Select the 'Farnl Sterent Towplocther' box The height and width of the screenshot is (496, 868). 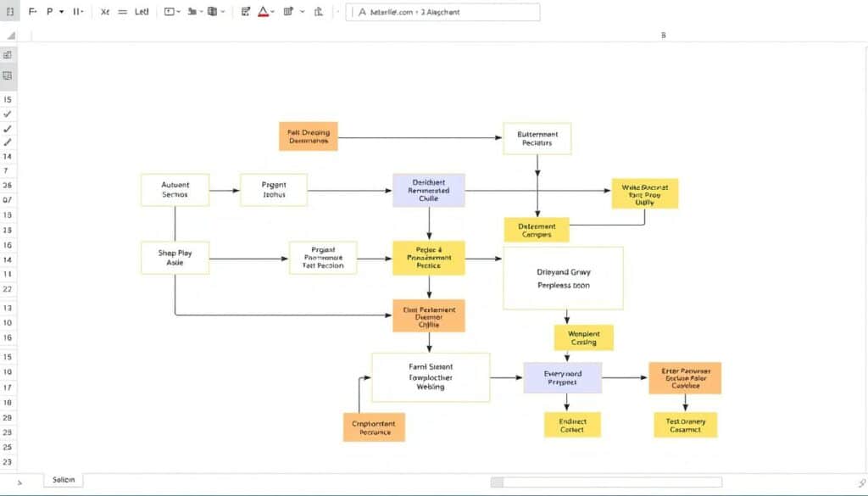(431, 377)
